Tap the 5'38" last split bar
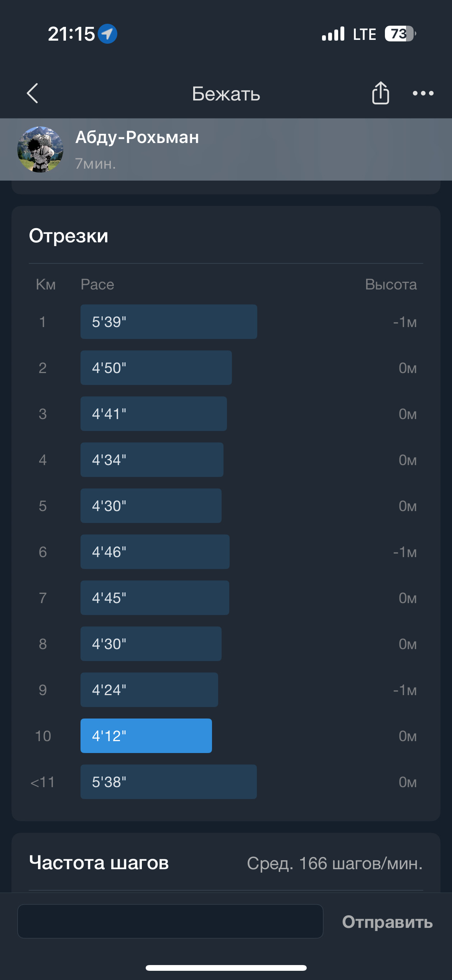This screenshot has width=452, height=980. click(169, 782)
